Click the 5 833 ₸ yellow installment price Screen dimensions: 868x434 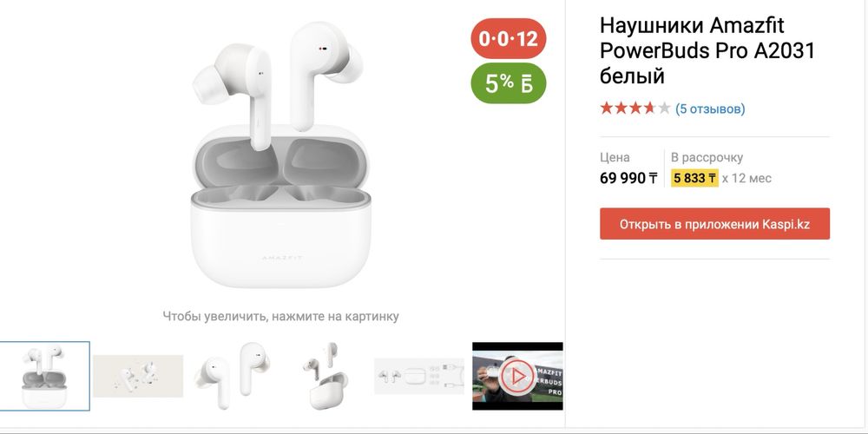(694, 178)
